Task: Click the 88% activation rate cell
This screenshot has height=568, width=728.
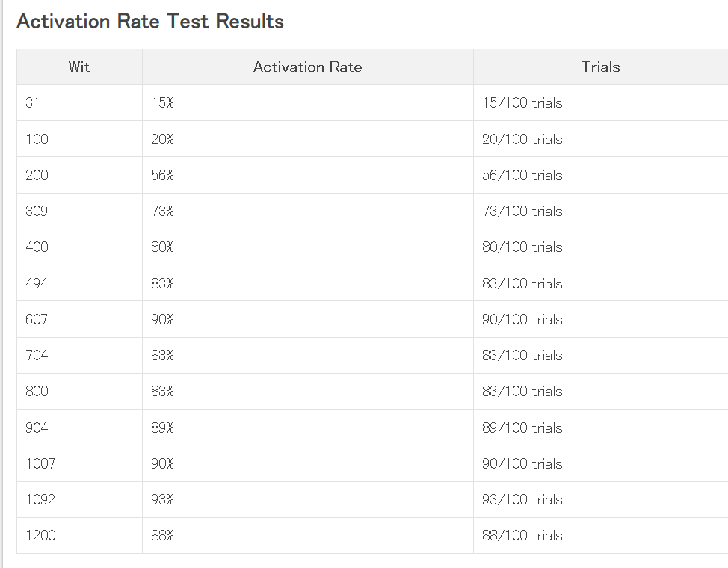Action: click(x=308, y=536)
